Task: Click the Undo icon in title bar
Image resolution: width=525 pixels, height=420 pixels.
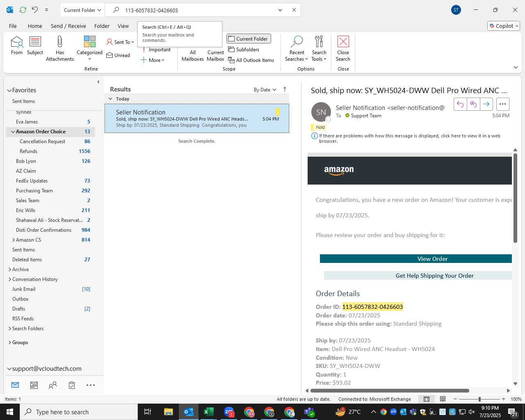Action: (35, 10)
